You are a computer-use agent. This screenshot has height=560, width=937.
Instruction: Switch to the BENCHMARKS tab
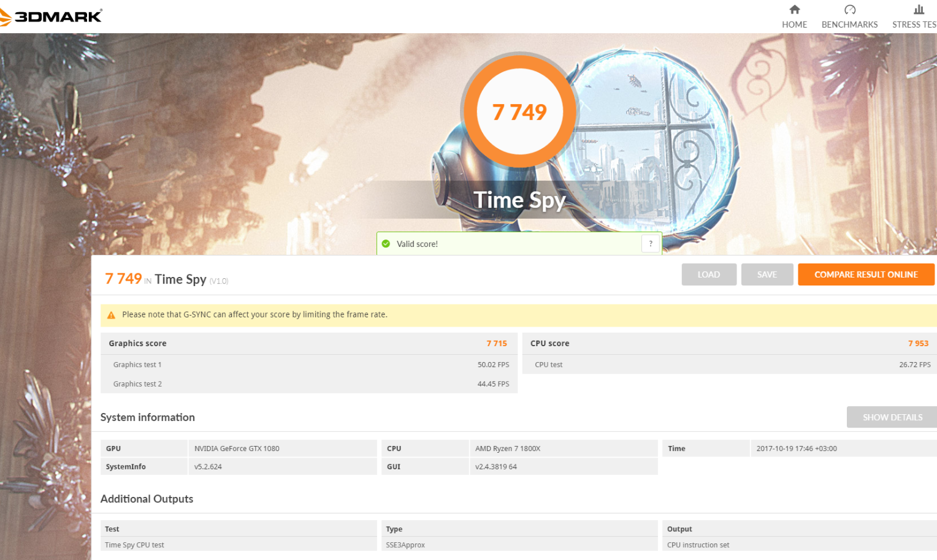coord(849,17)
